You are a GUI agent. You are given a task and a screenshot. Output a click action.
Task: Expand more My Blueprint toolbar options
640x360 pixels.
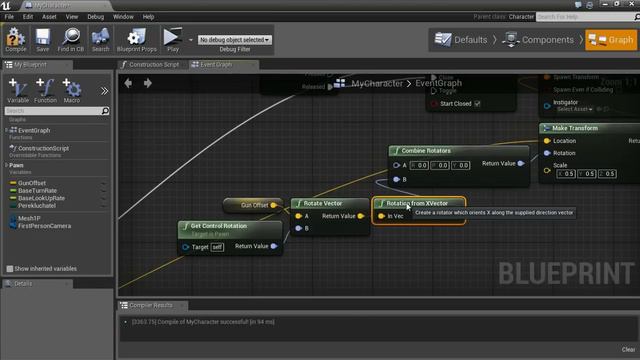[x=104, y=91]
